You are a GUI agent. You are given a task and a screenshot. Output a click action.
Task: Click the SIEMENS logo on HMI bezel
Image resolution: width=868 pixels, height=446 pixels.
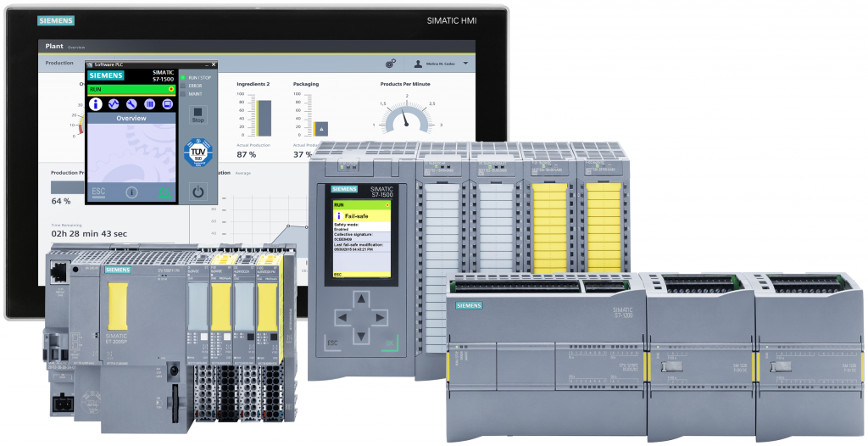click(x=56, y=20)
